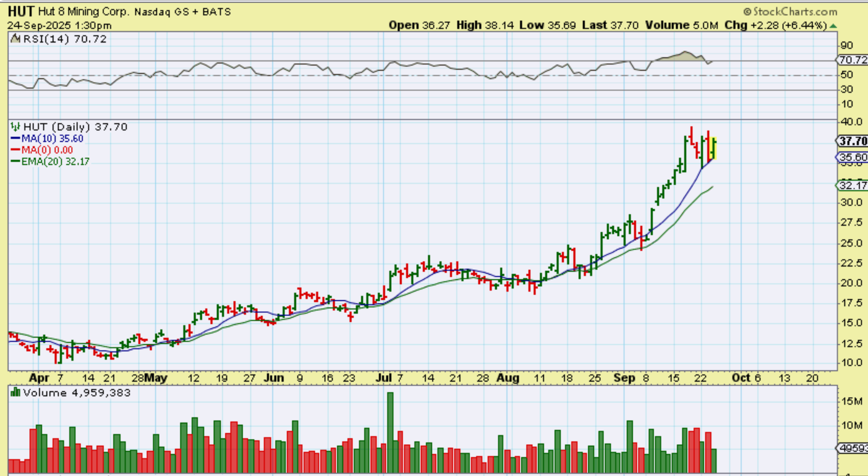The height and width of the screenshot is (476, 868).
Task: Click the Hut 8 Mining Corp. company name
Action: pyautogui.click(x=84, y=12)
